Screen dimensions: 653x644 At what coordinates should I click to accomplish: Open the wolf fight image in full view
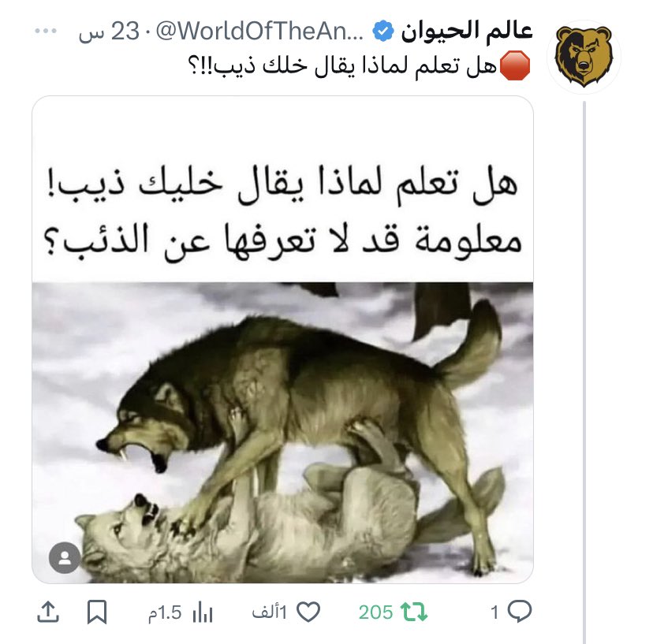point(283,432)
